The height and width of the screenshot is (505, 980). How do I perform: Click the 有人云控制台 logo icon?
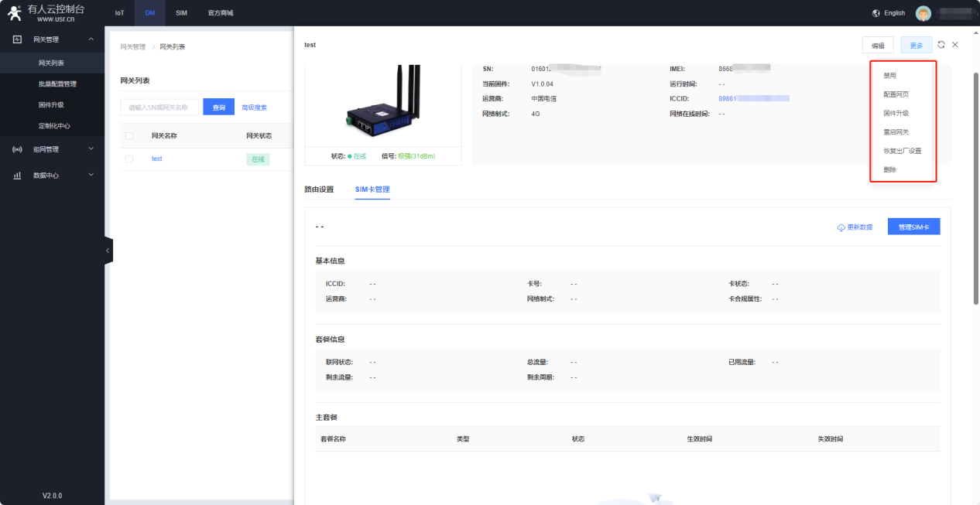click(x=14, y=13)
